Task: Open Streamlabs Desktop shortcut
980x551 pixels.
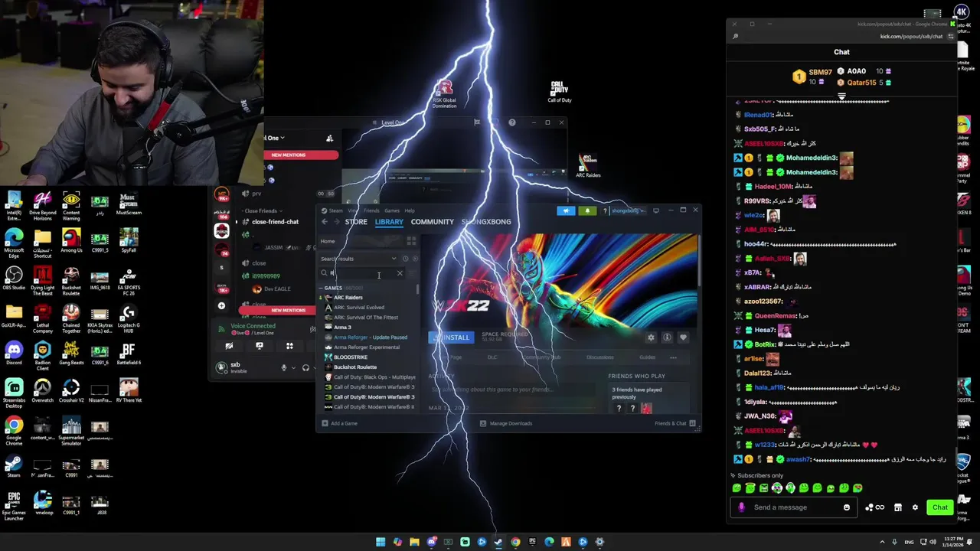Action: [x=14, y=393]
